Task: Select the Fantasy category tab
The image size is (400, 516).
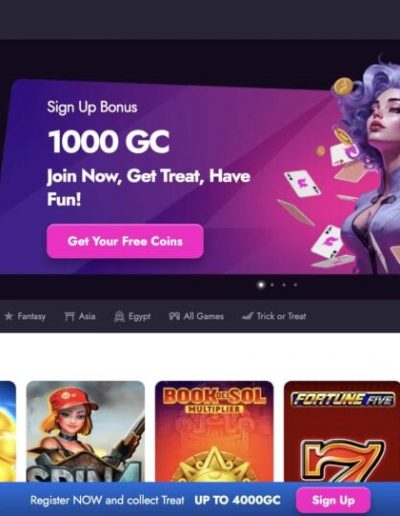Action: tap(25, 316)
